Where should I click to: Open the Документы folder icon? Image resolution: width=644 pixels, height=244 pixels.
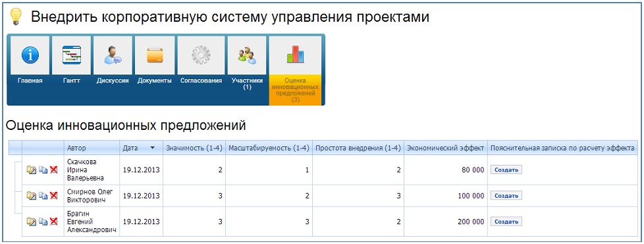point(155,55)
